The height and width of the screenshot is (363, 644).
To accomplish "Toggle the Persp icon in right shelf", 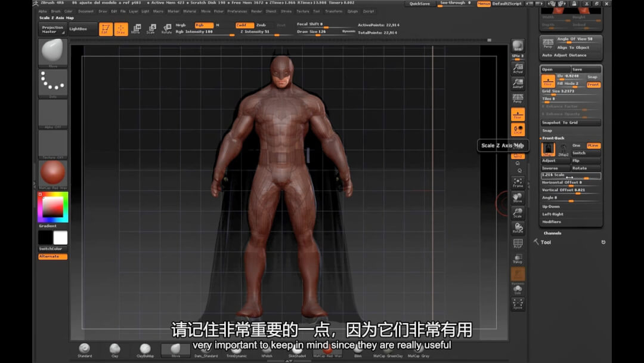I will click(518, 99).
